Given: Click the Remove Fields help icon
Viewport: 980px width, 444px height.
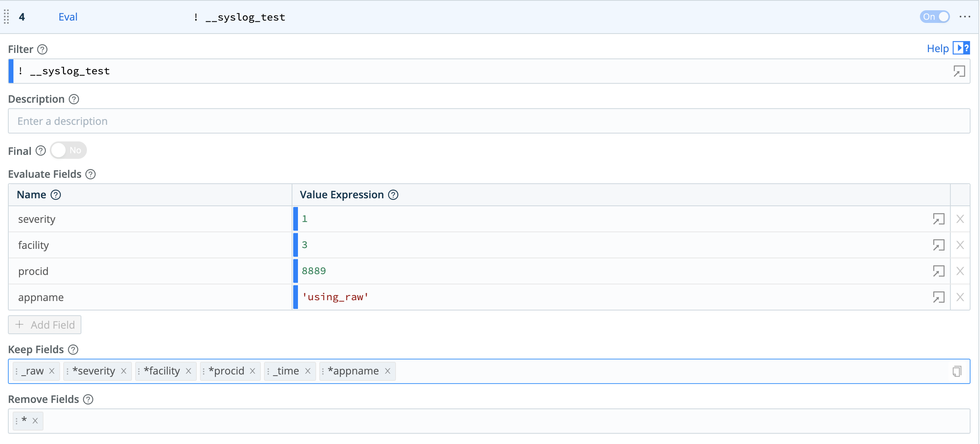Looking at the screenshot, I should coord(87,399).
